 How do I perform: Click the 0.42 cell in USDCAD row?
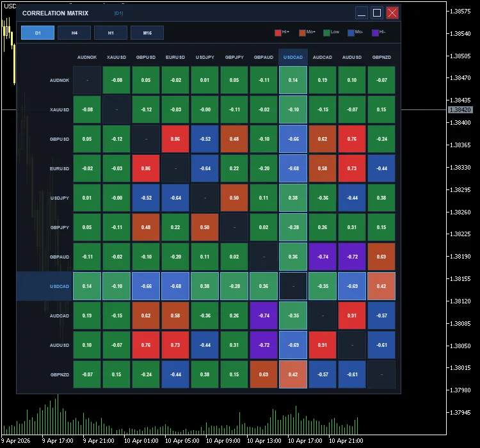(381, 286)
